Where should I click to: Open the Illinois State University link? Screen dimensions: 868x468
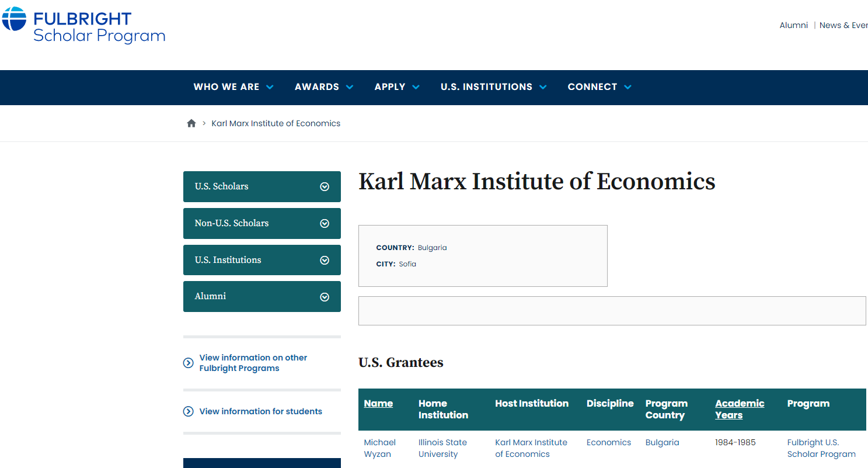(x=442, y=448)
